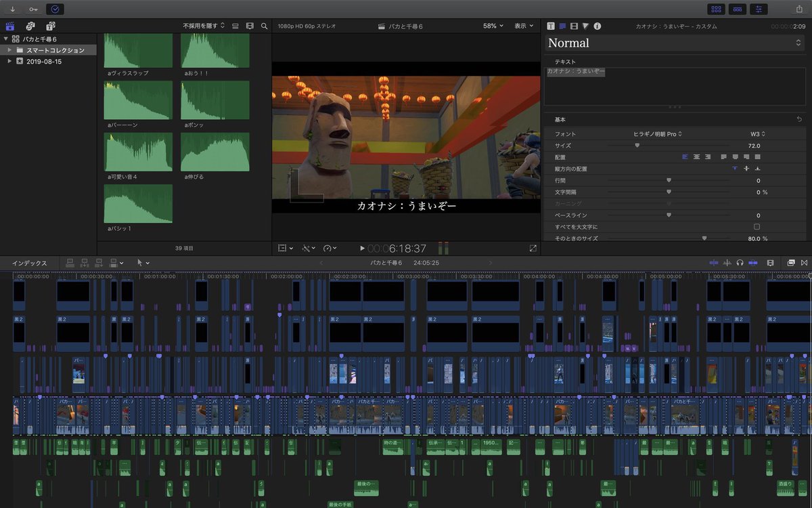
Task: Expand the 2019-08-15 event
Action: [9, 61]
